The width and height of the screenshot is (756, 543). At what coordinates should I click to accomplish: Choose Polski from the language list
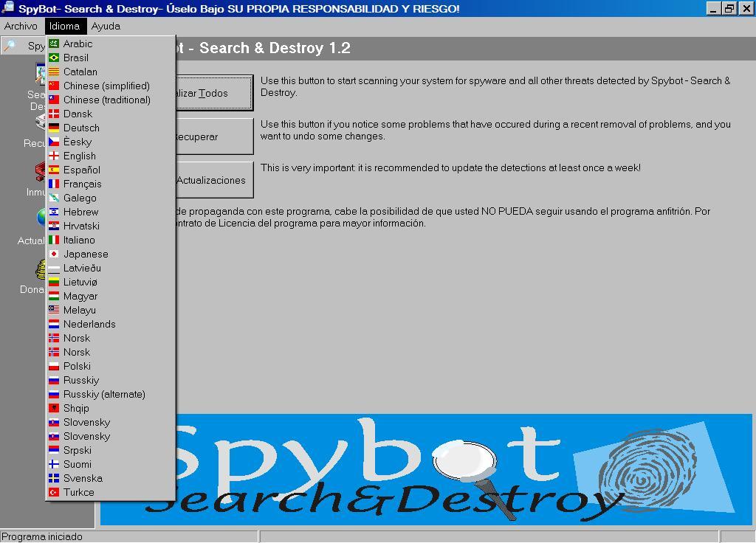[x=111, y=366]
